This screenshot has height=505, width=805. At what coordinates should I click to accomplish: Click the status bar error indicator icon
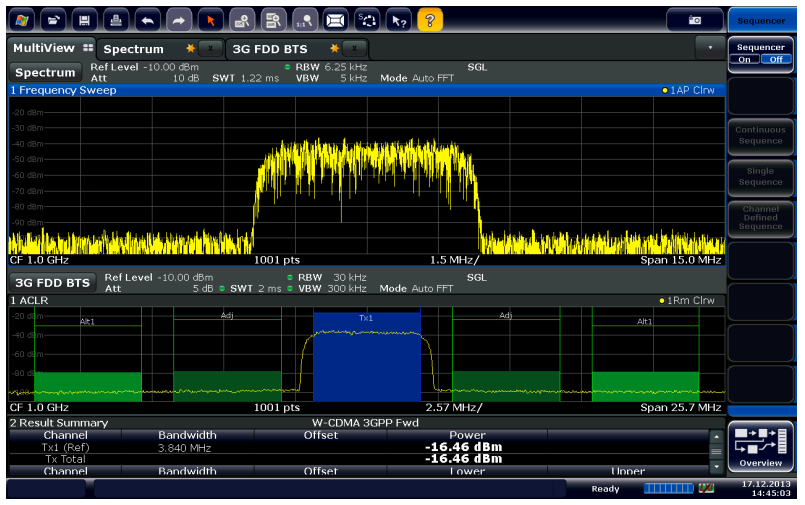point(706,488)
